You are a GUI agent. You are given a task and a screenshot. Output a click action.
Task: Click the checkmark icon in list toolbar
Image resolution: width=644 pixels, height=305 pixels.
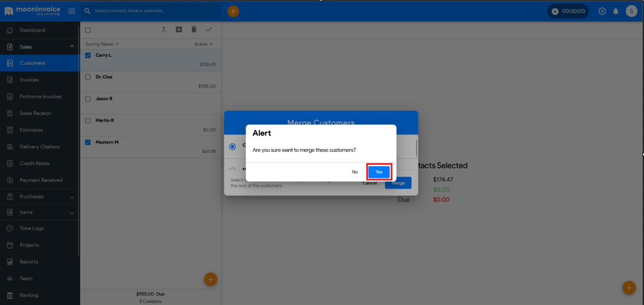[209, 30]
